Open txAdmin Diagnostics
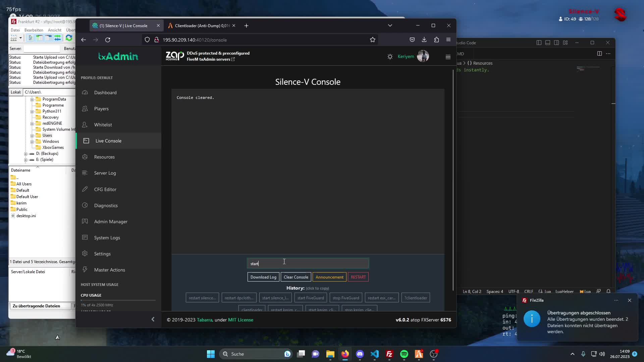Screen dimensions: 644x362 tap(106, 205)
